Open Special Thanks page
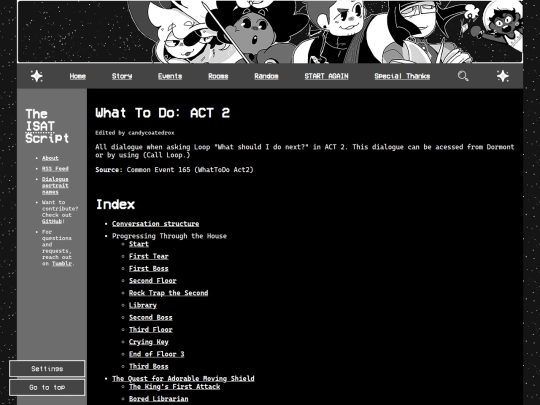Viewport: 540px width, 405px height. coord(402,76)
